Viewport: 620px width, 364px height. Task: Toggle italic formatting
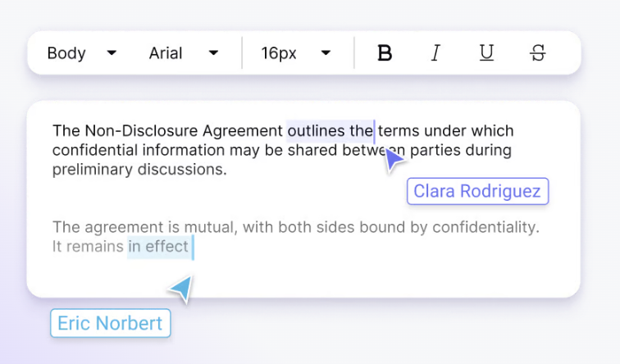pyautogui.click(x=435, y=53)
